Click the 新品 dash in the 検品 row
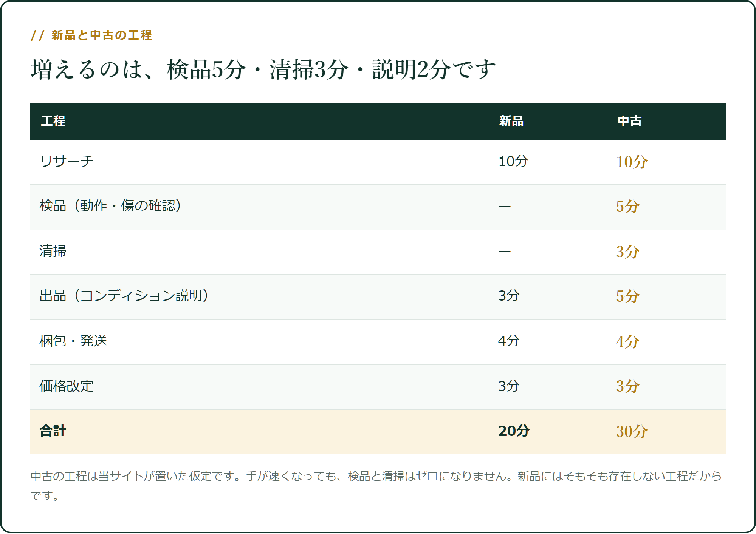756x534 pixels. tap(505, 207)
